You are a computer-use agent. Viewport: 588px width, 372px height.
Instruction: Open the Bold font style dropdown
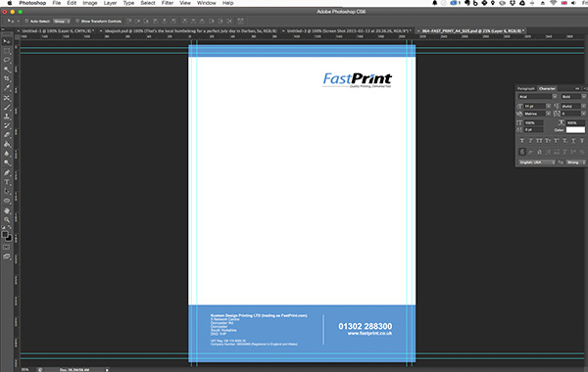[x=573, y=97]
